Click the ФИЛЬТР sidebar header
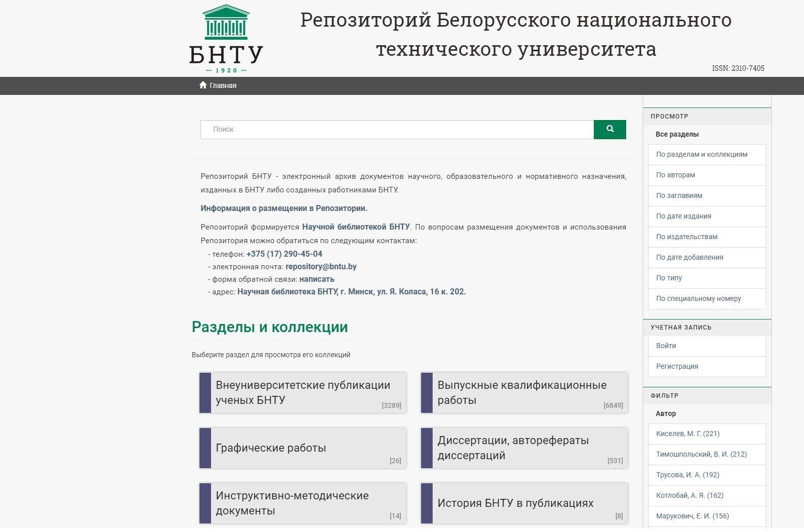Image resolution: width=804 pixels, height=532 pixels. point(664,395)
